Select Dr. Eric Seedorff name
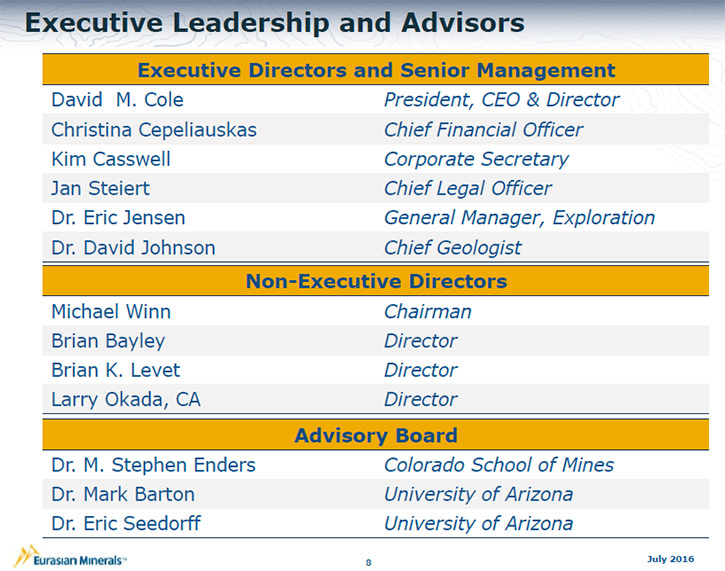 [126, 523]
